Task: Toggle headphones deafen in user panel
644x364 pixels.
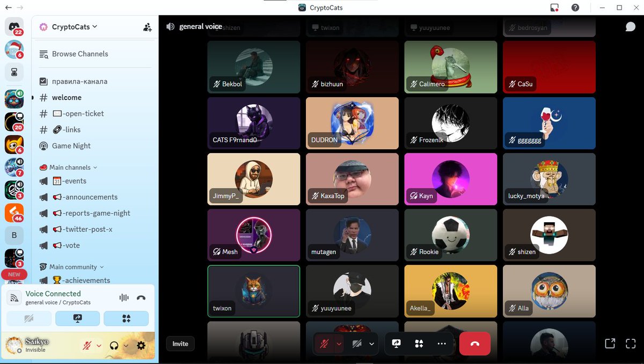Action: pos(114,345)
